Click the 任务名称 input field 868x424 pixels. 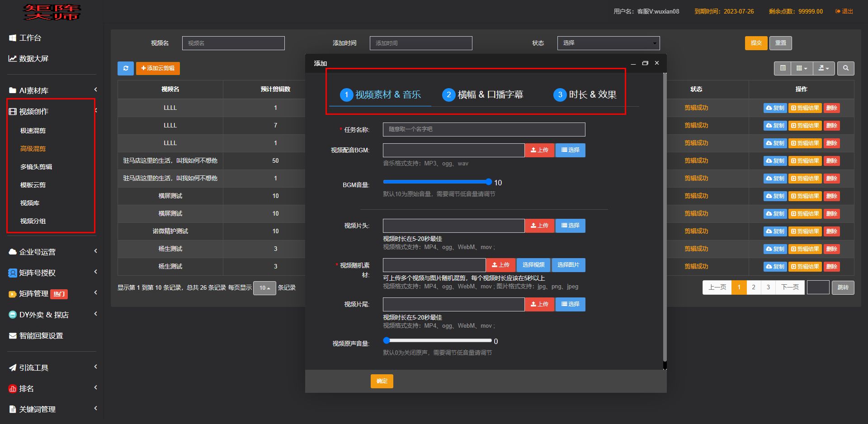(484, 129)
